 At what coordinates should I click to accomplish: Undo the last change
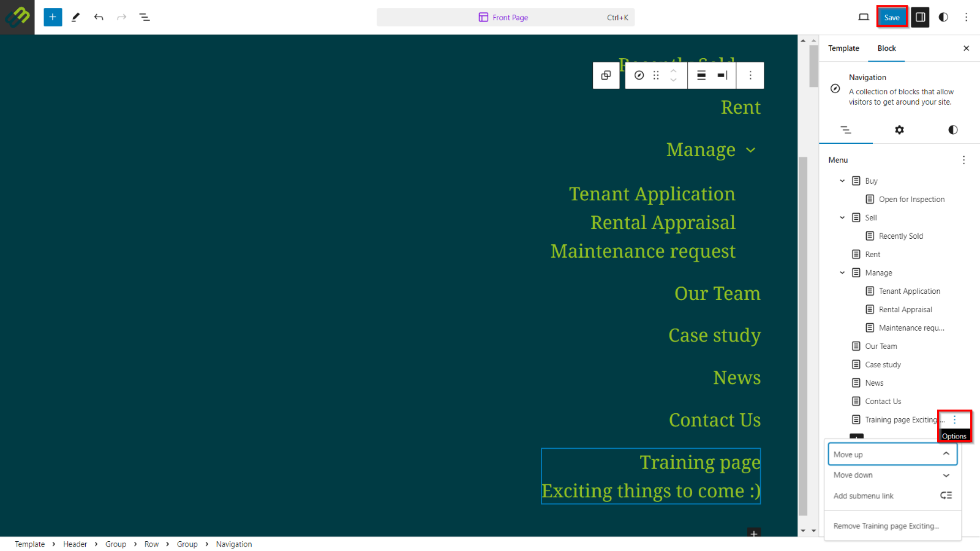coord(99,17)
